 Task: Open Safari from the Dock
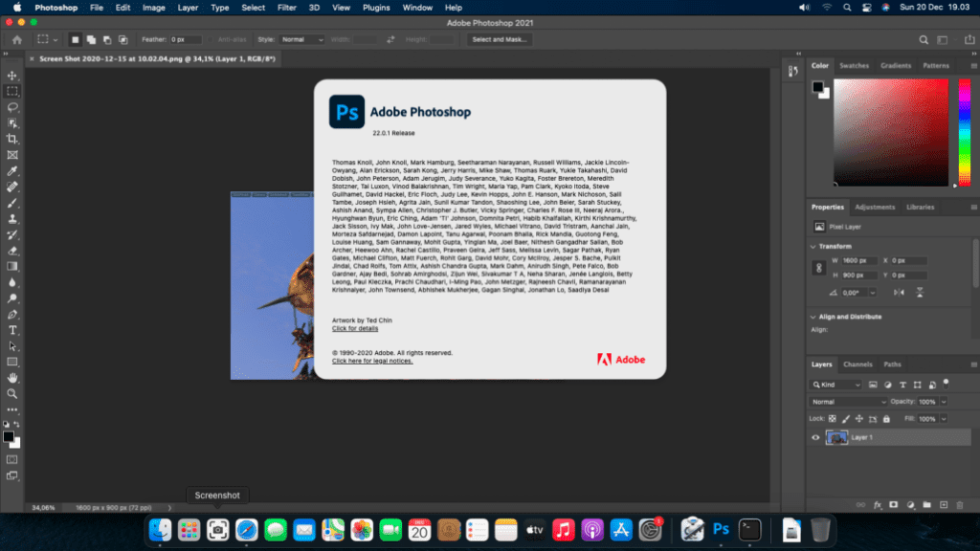(246, 530)
